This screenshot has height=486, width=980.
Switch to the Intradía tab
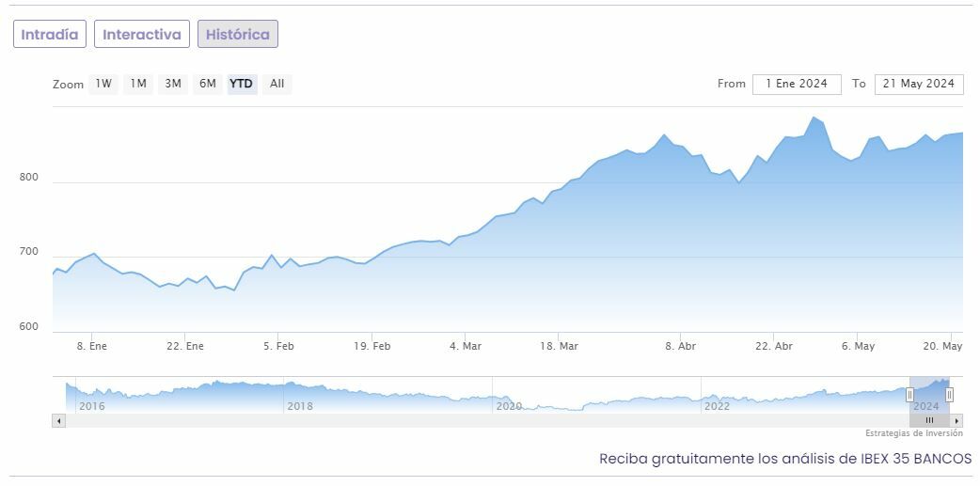(x=50, y=35)
